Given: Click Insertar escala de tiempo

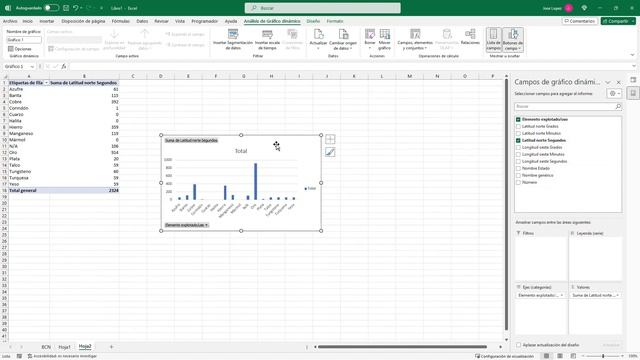Looking at the screenshot, I should [267, 40].
